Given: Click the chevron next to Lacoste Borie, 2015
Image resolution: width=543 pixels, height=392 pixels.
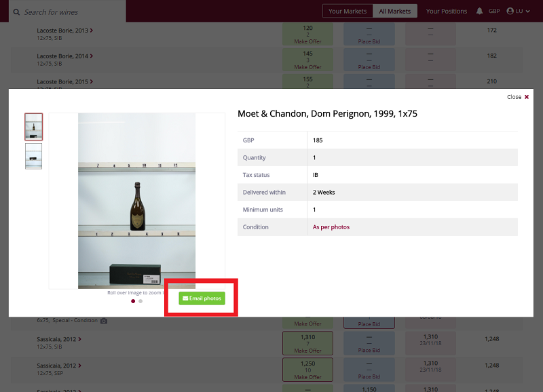Looking at the screenshot, I should (x=92, y=81).
